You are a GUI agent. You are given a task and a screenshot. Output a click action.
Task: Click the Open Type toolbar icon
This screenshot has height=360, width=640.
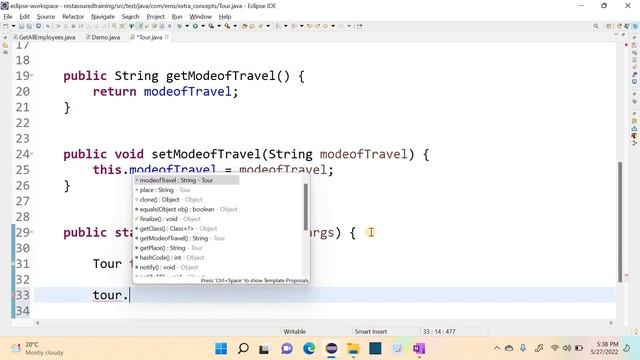point(244,26)
